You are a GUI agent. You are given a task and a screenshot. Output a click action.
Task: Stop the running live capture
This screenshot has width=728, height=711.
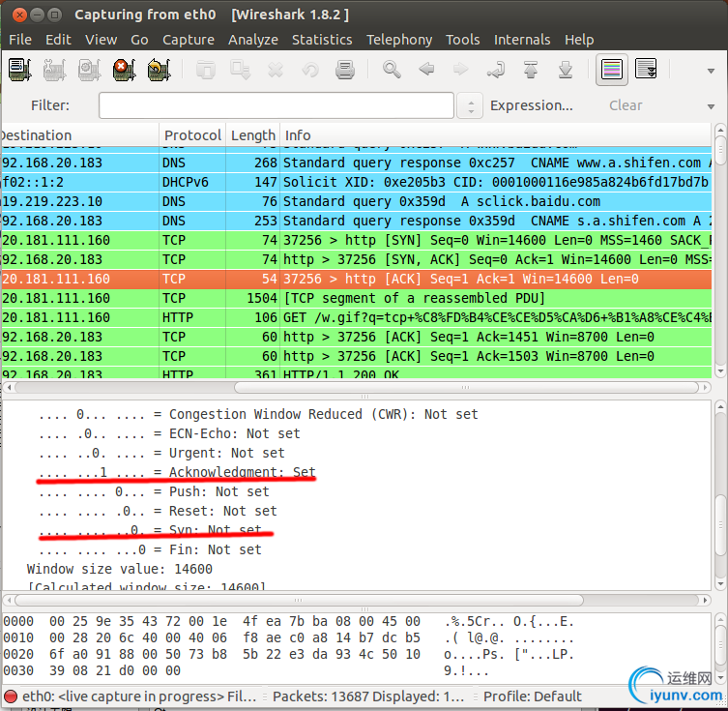point(124,70)
